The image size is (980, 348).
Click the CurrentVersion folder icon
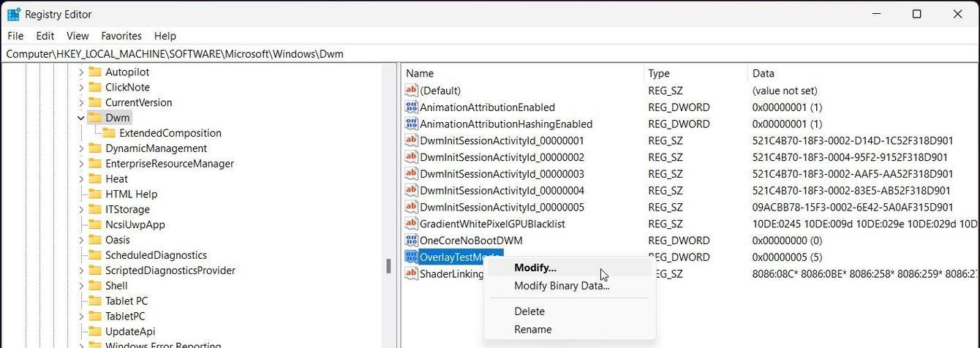tap(94, 102)
